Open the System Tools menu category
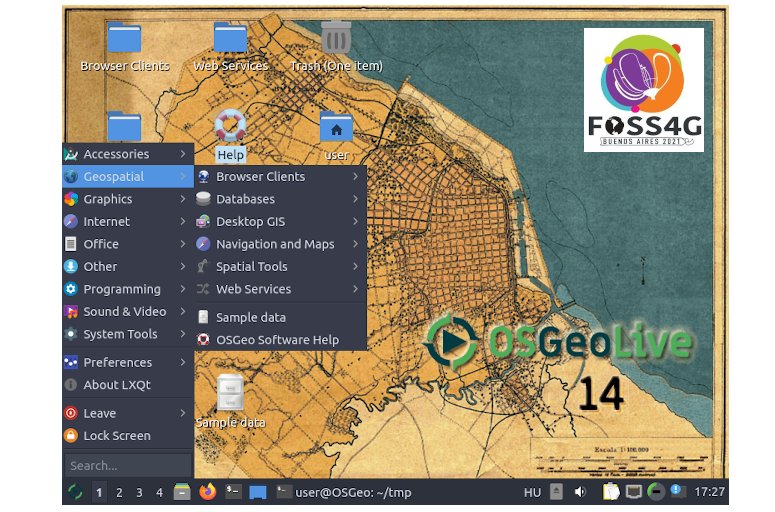 [128, 334]
